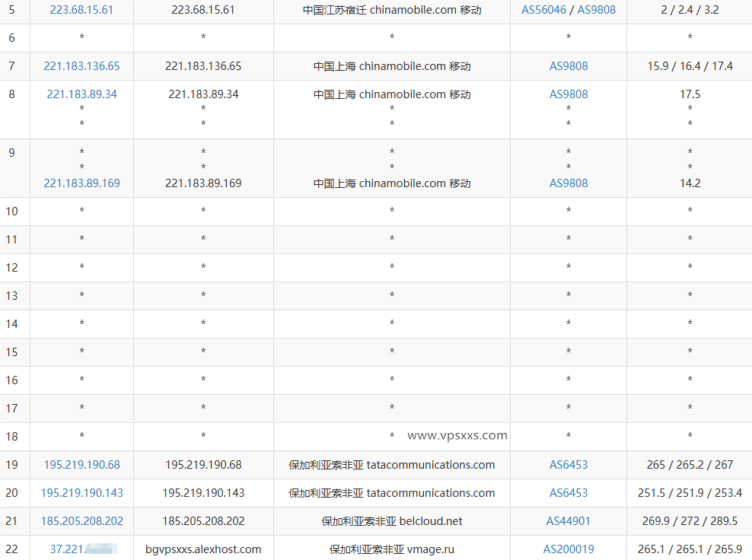Open IP link 221.183.89.169

[x=81, y=183]
